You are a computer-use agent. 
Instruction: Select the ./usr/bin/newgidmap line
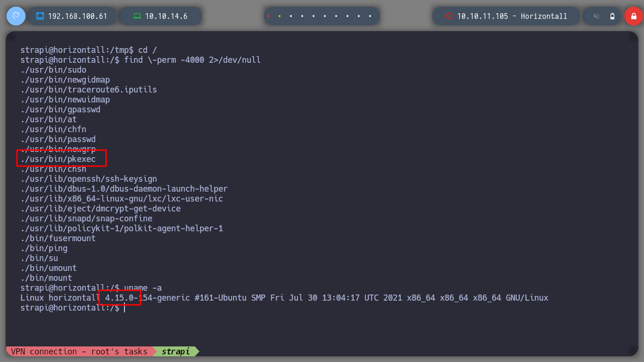(65, 80)
